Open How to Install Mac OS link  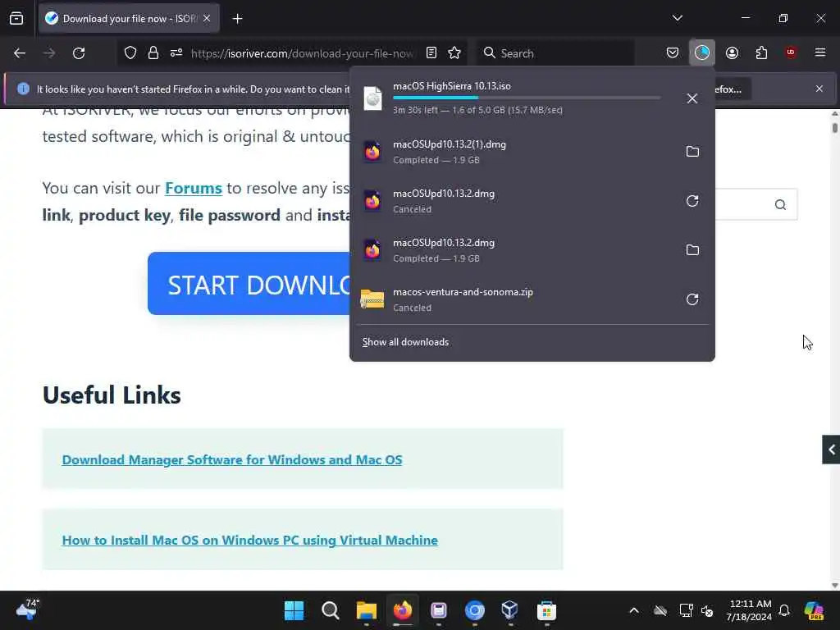(x=249, y=540)
